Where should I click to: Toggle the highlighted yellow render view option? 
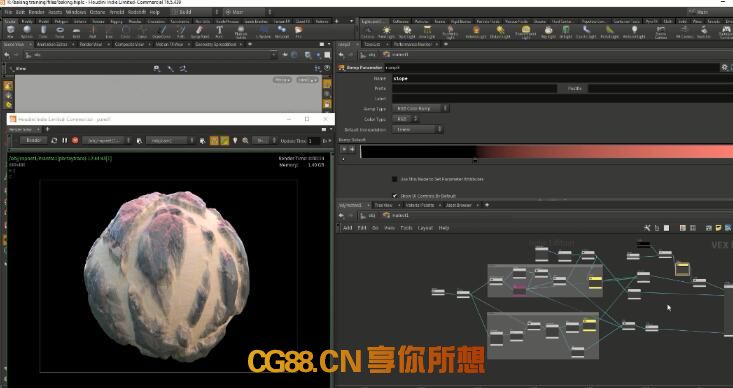(214, 140)
